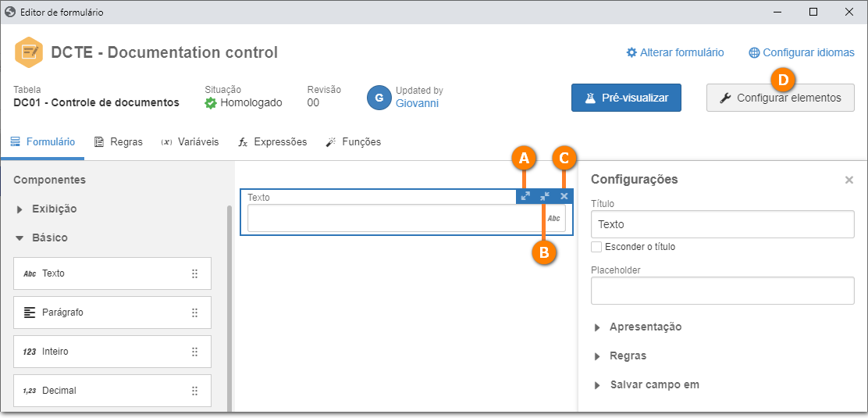Click the DCTE form hexagon icon

tap(28, 52)
